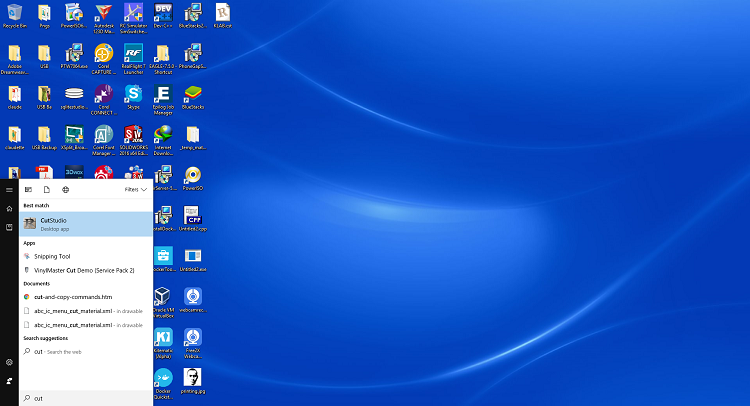Open cut-and-copy-commands.htm document result
This screenshot has height=406, width=750.
[x=86, y=297]
